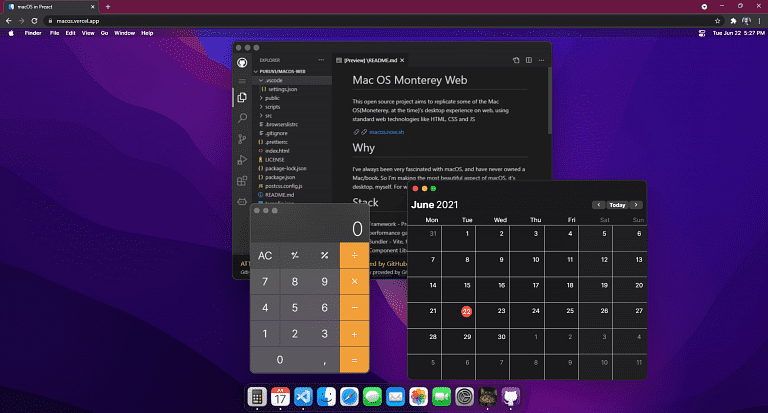Open Finder from the dock
The width and height of the screenshot is (768, 413).
[326, 396]
